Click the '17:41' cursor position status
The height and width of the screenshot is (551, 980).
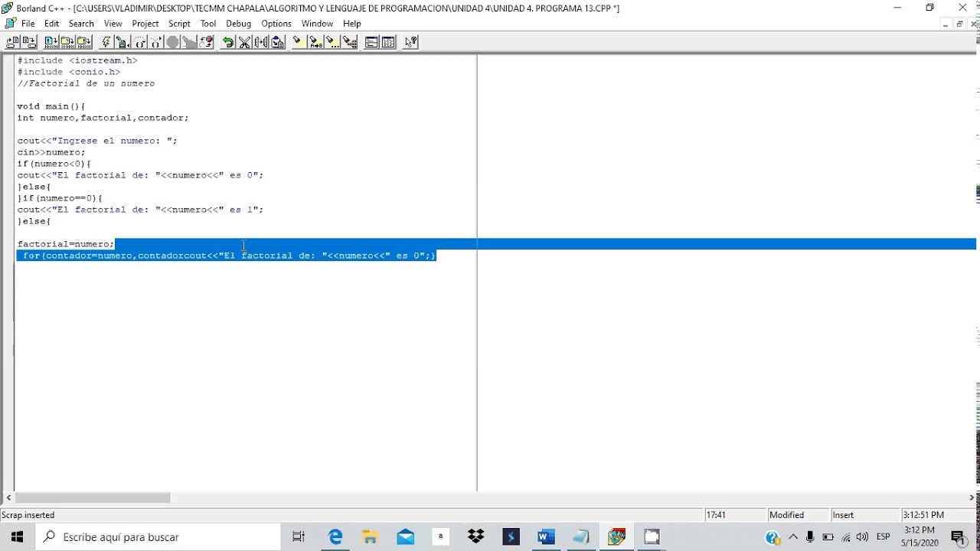click(x=735, y=515)
